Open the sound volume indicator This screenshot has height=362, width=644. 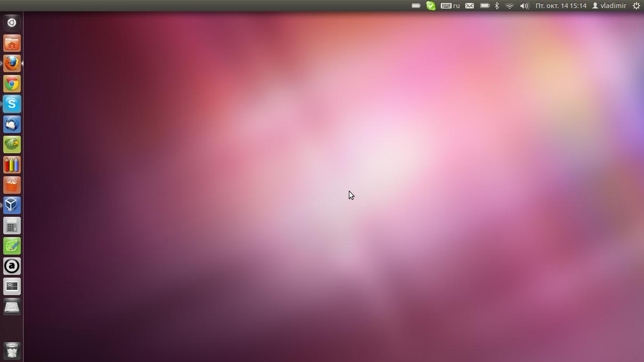[524, 6]
